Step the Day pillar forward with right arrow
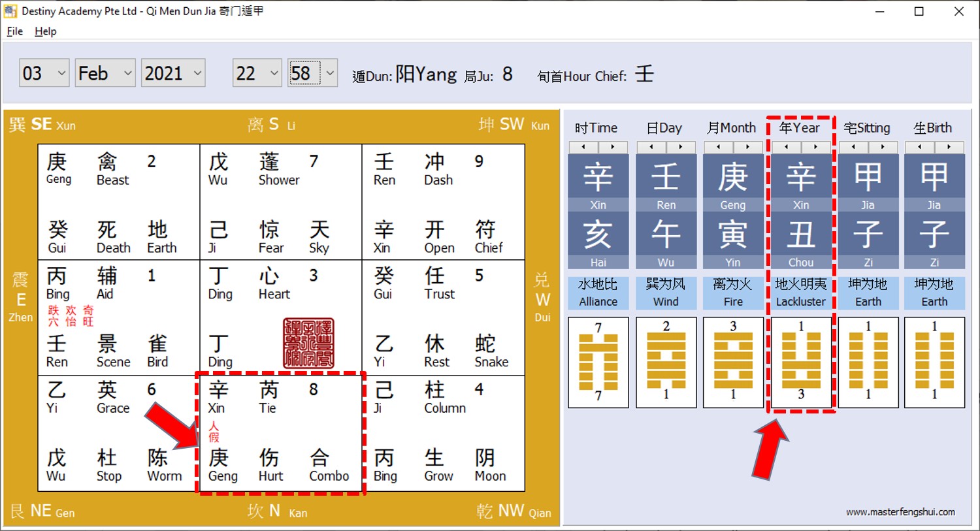 681,147
